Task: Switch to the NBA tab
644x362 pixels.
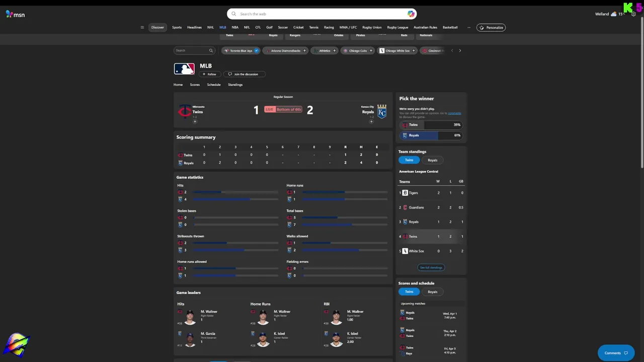Action: [235, 28]
